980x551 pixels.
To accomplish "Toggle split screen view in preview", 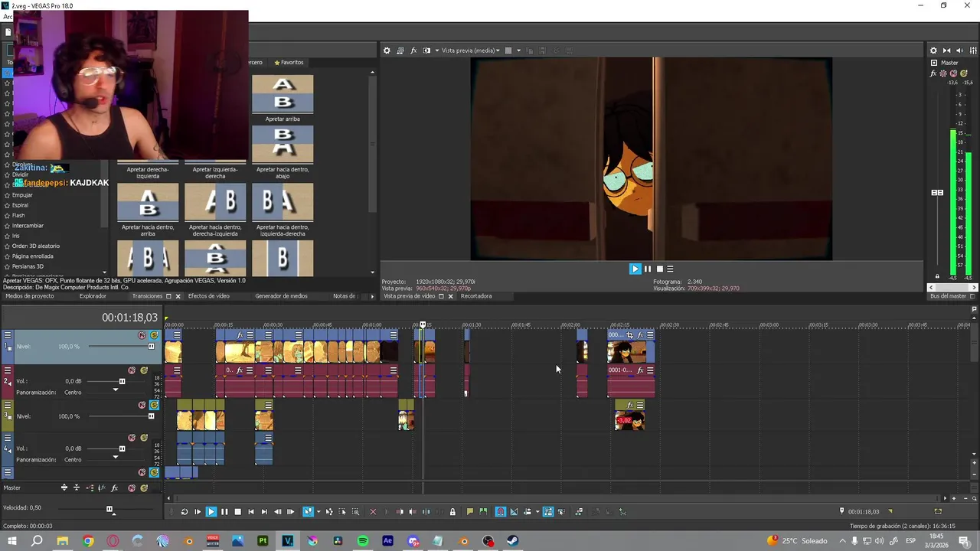I will [x=427, y=51].
